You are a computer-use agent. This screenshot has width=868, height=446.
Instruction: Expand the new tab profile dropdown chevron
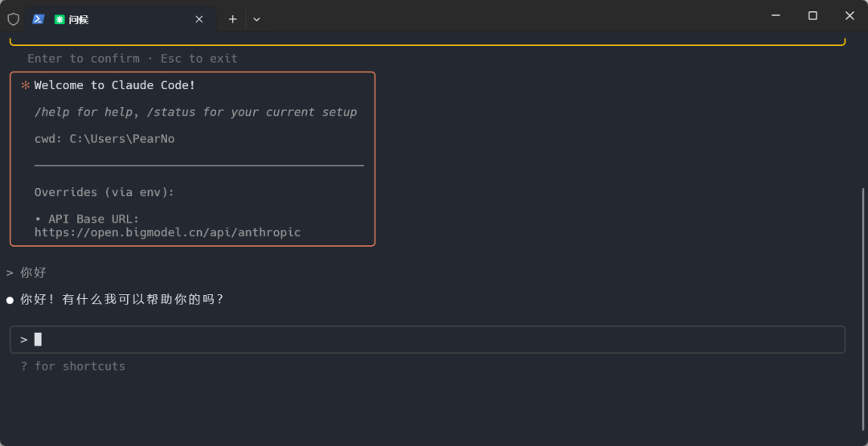(x=257, y=19)
